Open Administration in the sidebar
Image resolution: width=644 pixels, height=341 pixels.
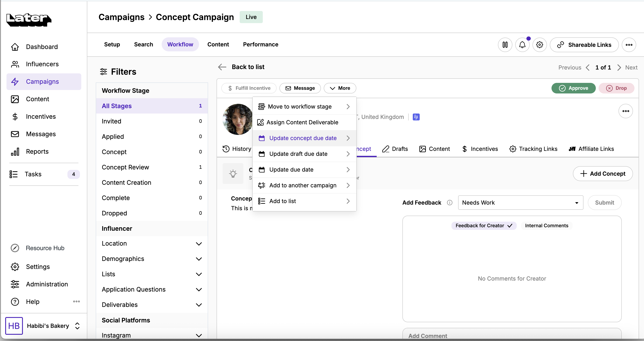[44, 284]
